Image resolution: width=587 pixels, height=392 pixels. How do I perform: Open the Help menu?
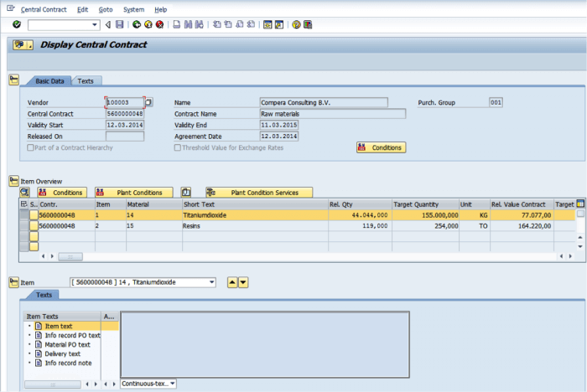(161, 9)
